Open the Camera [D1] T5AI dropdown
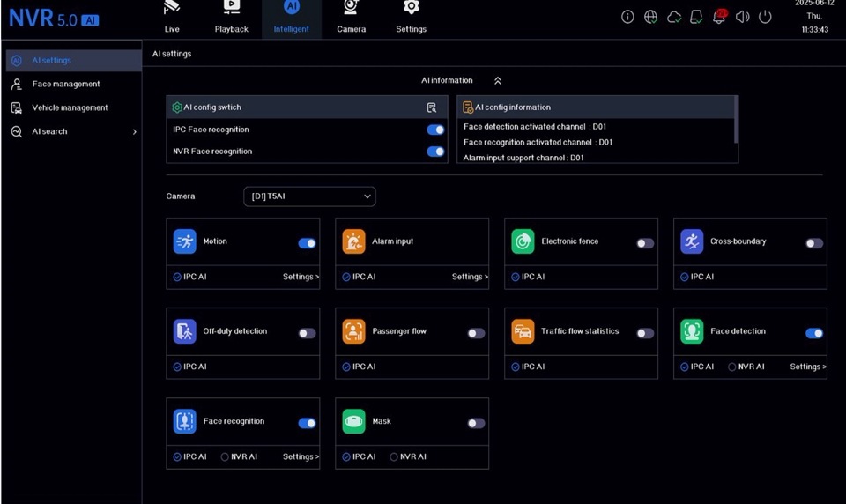This screenshot has height=504, width=846. (309, 196)
